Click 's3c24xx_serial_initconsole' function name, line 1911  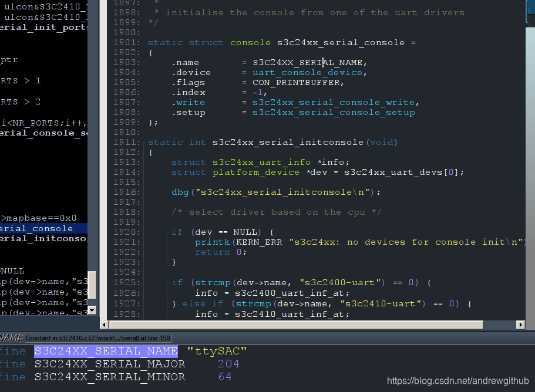288,143
